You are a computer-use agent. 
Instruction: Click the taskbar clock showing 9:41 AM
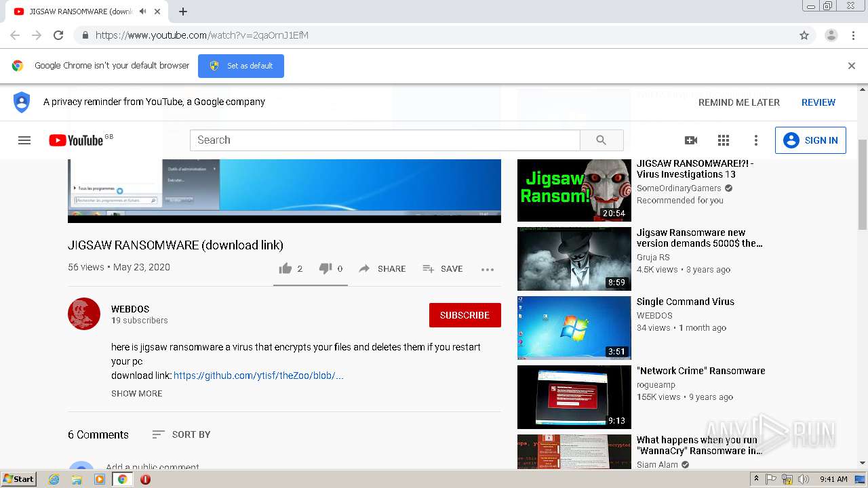pyautogui.click(x=833, y=479)
